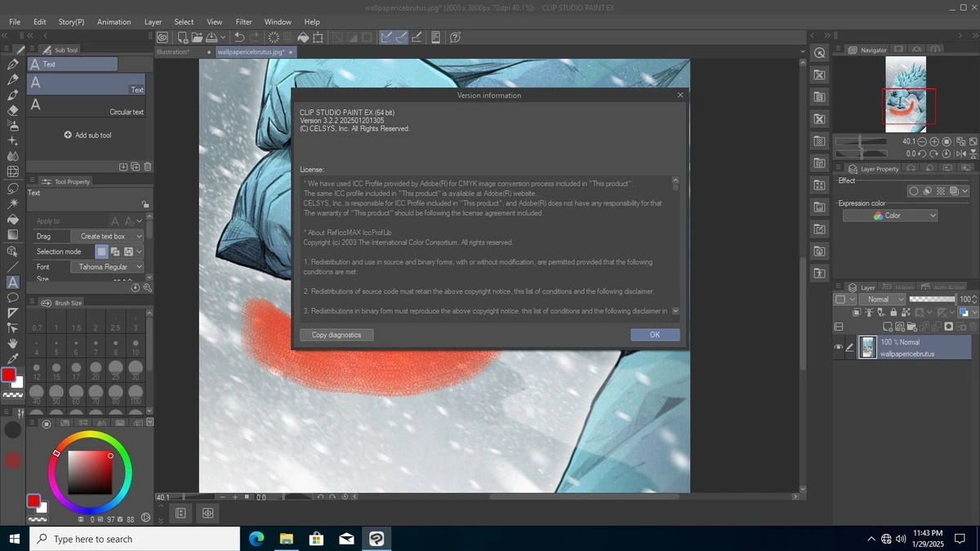980x551 pixels.
Task: Click OK in Version information dialog
Action: coord(655,335)
